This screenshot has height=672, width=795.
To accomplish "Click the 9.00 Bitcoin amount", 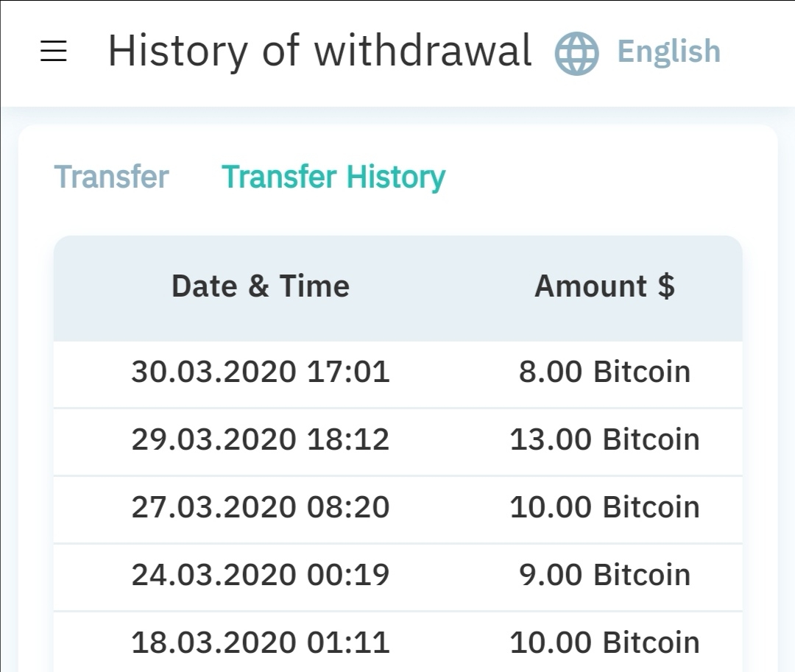I will (x=604, y=575).
